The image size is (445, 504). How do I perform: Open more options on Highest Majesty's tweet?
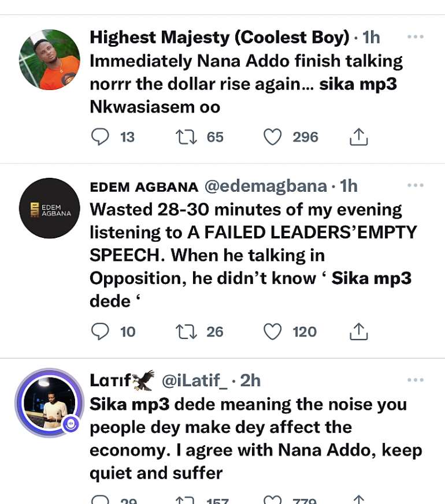tap(416, 37)
